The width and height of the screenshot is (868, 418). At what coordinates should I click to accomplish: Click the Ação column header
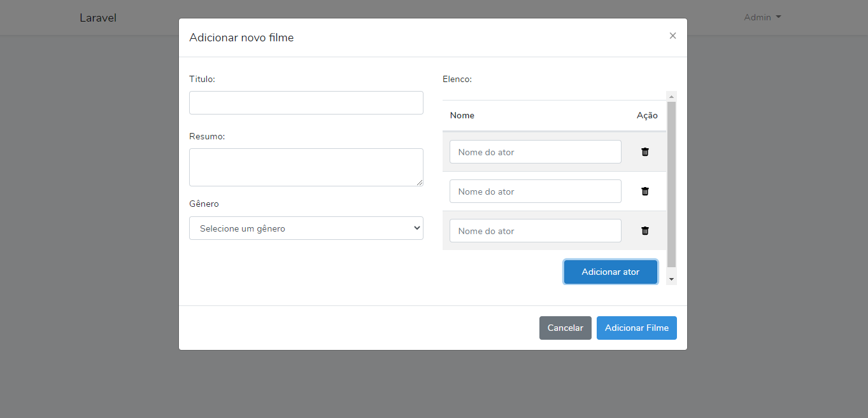[647, 115]
